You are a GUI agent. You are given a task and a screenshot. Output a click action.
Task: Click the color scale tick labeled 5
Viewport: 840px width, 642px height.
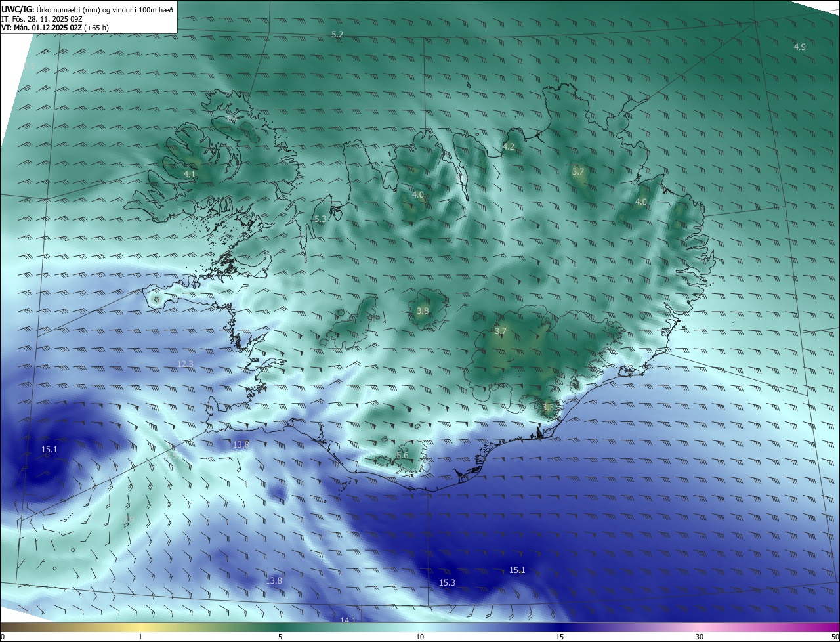pos(280,637)
